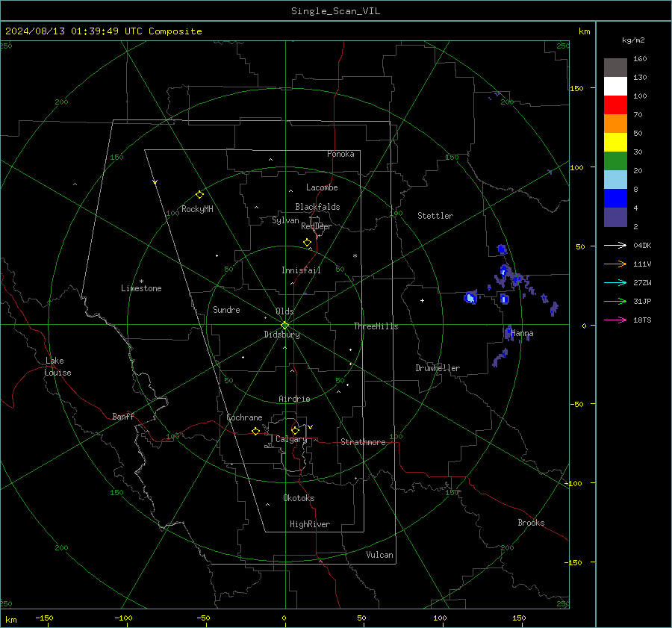Click the purple 2-4 legend color

click(615, 217)
